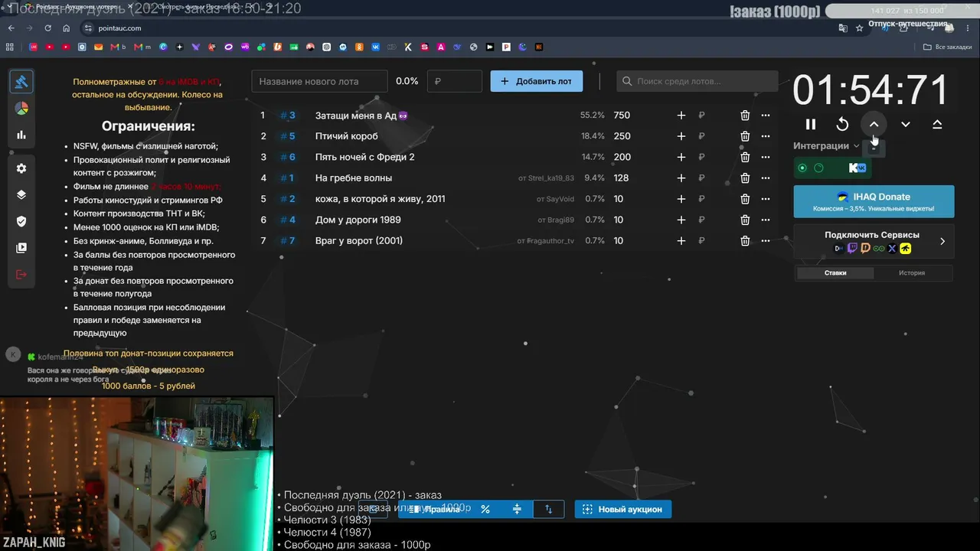Open the IHAQ Donate banner

pyautogui.click(x=874, y=201)
